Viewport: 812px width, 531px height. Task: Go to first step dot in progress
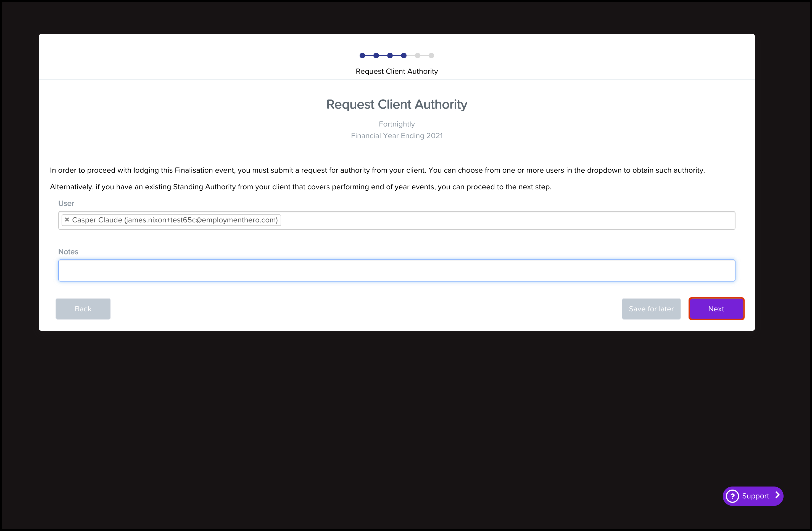[x=362, y=56]
